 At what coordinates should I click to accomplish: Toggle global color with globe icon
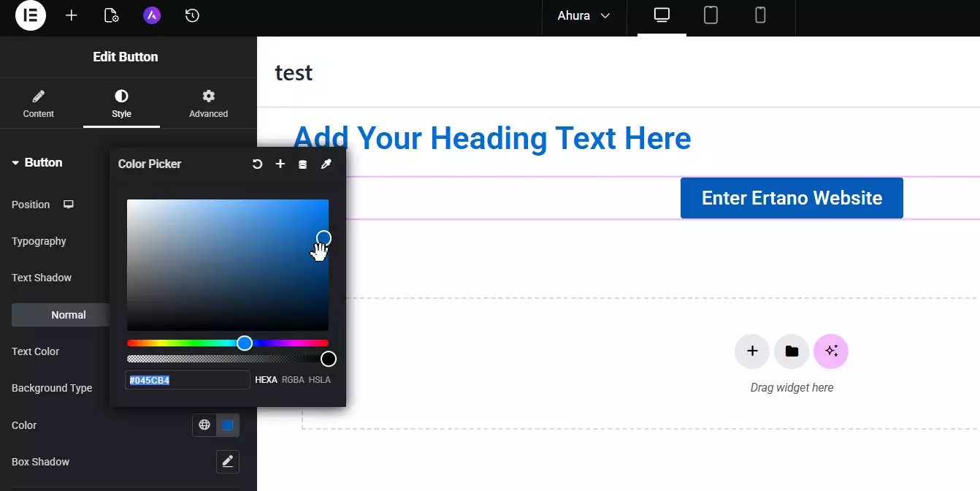[204, 425]
